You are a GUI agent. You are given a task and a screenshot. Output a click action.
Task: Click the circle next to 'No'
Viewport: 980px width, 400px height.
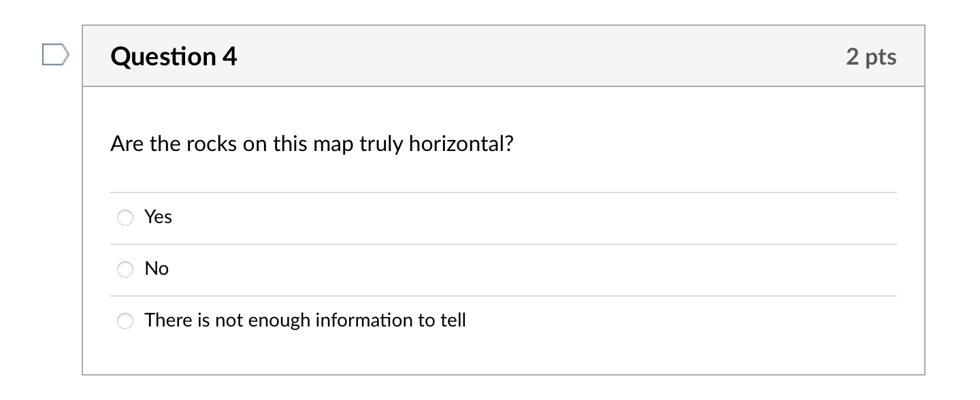click(125, 269)
